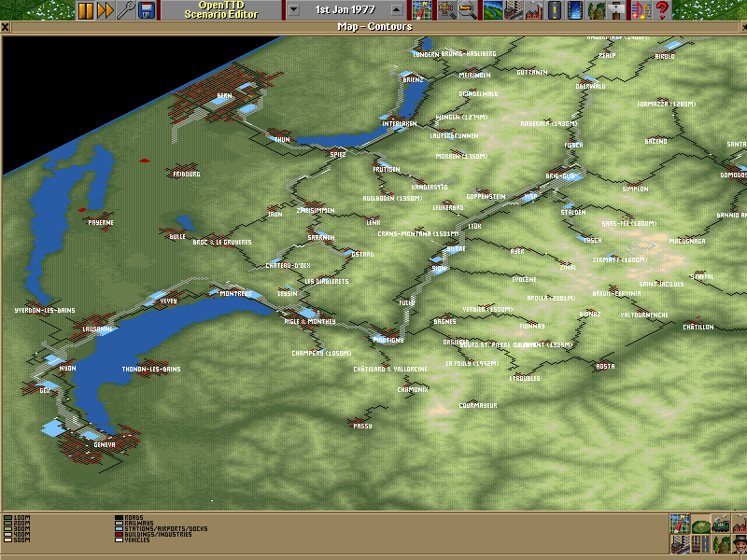The image size is (747, 560).
Task: Toggle town names on the map
Action: coord(680,544)
